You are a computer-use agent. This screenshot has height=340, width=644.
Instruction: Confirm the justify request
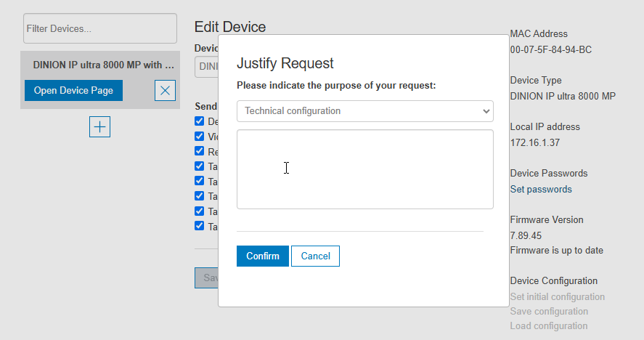click(x=262, y=256)
